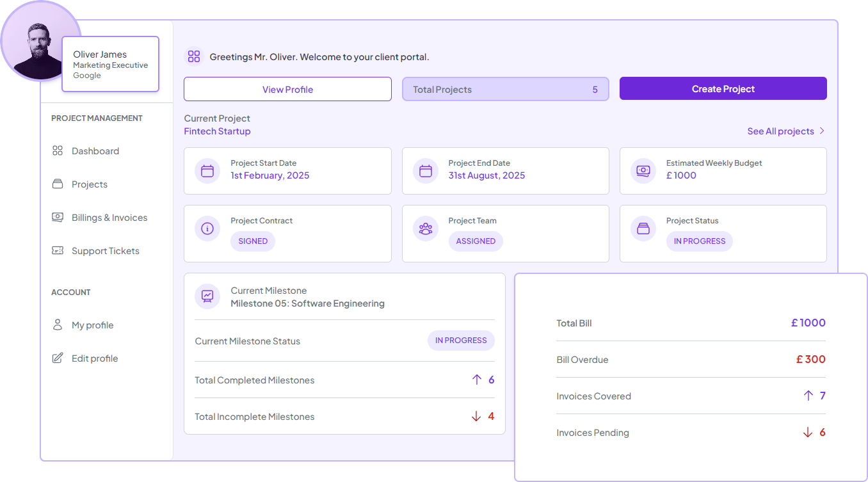The width and height of the screenshot is (868, 482).
Task: Click the Create Project button
Action: [x=723, y=89]
